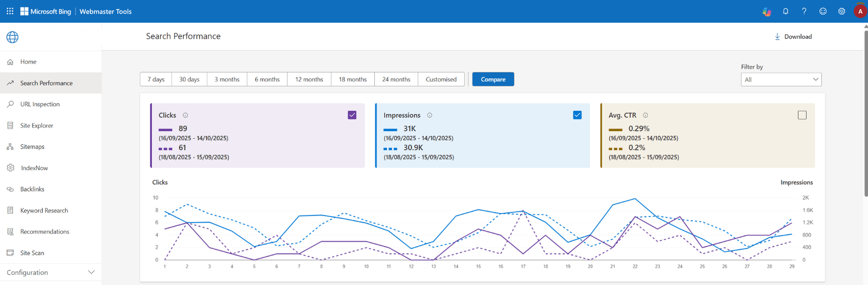This screenshot has height=285, width=868.
Task: Select the 6 months range
Action: tap(267, 79)
